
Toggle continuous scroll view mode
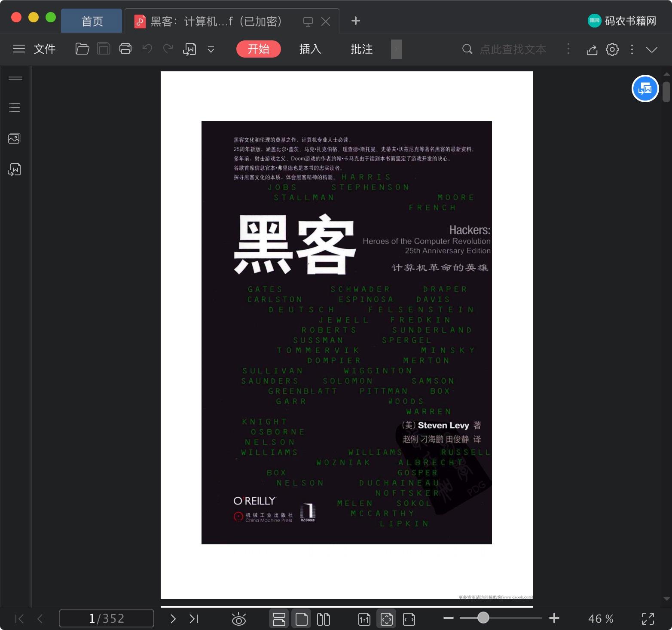[x=279, y=619]
